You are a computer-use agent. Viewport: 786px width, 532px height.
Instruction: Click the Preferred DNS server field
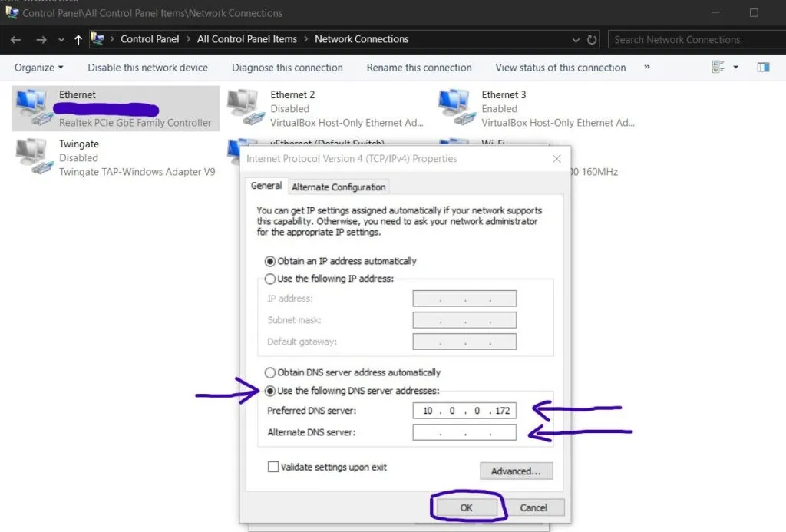click(464, 410)
